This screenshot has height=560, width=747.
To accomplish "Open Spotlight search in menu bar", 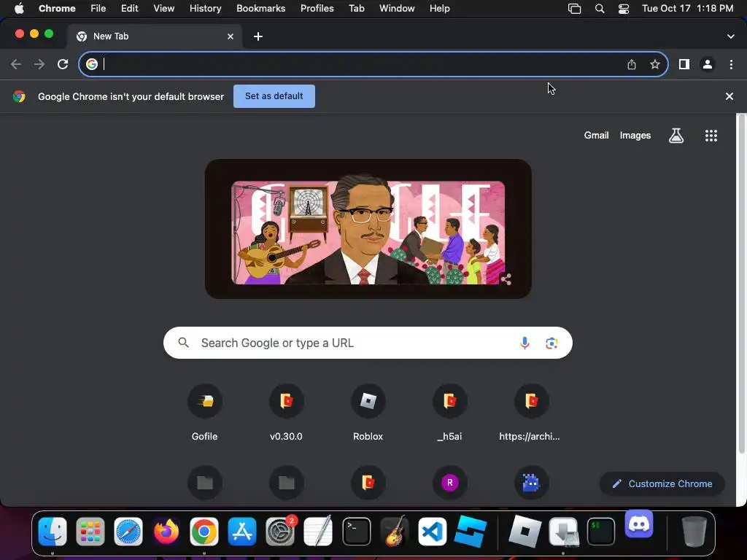I will (600, 9).
